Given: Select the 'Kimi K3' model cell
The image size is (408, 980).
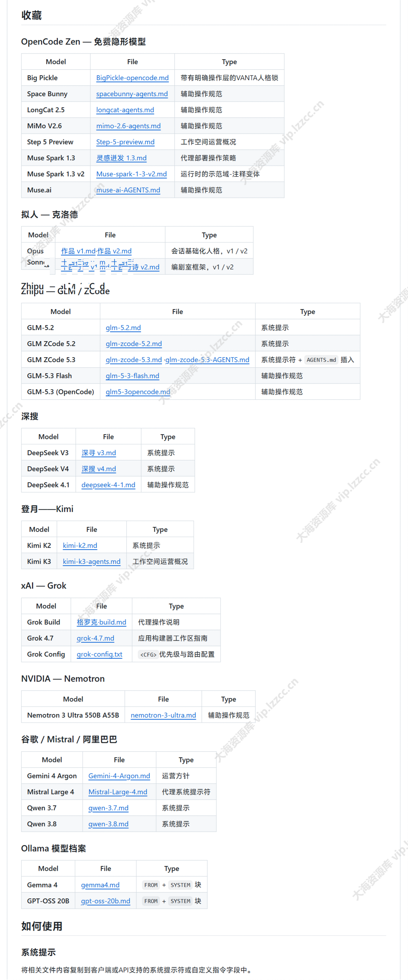Looking at the screenshot, I should tap(39, 561).
